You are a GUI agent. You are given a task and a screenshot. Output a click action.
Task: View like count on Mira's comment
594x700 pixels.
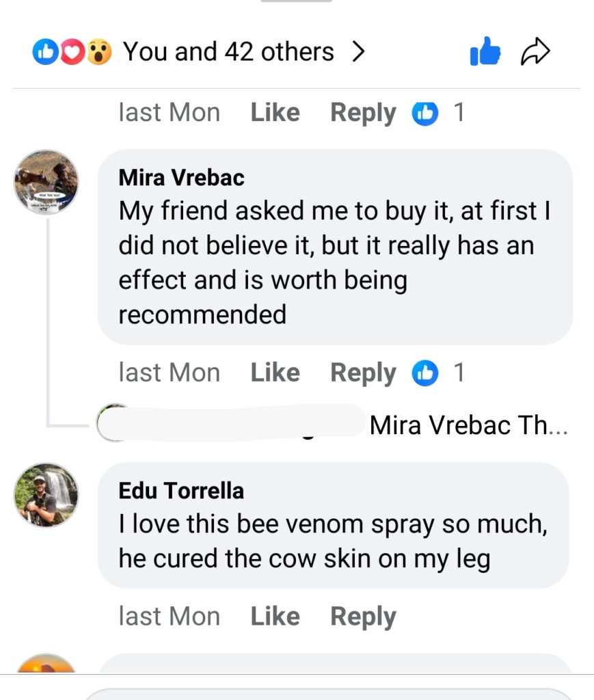(438, 373)
